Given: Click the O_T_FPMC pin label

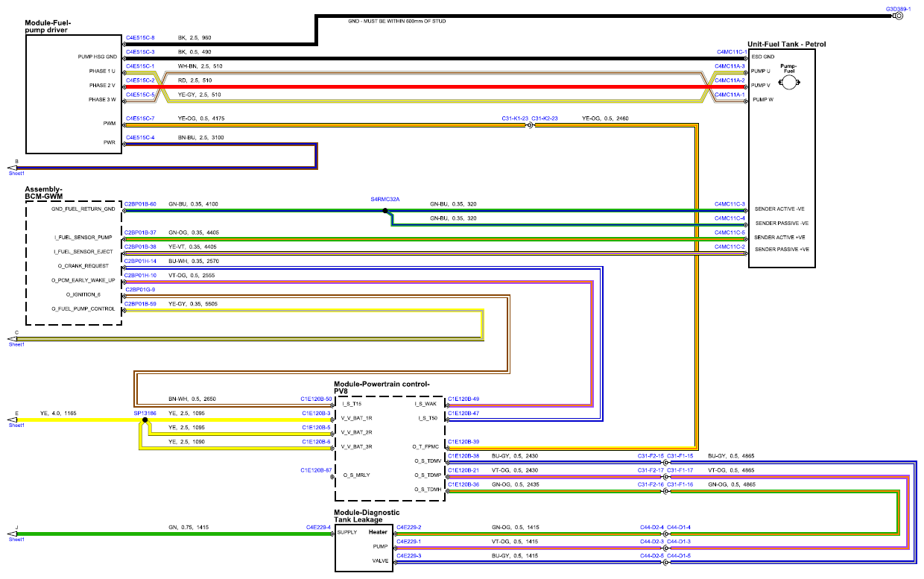Looking at the screenshot, I should 426,446.
